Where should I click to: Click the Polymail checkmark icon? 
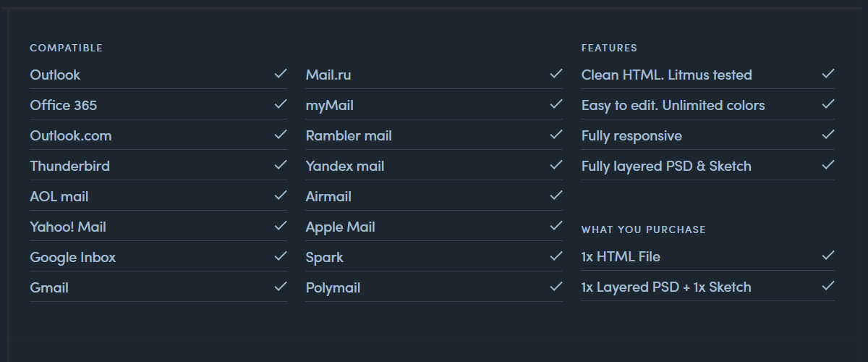[x=556, y=287]
